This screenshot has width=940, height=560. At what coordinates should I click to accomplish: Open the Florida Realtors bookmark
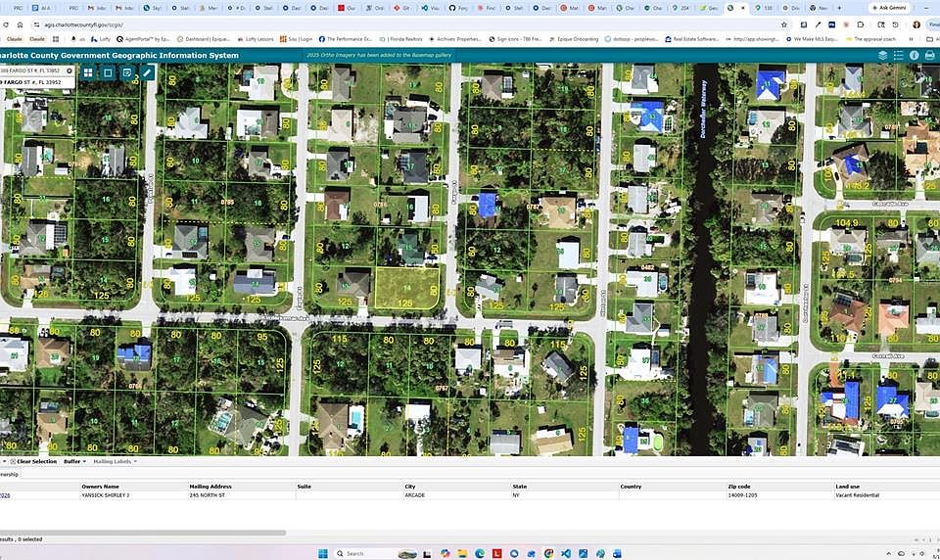tap(401, 39)
